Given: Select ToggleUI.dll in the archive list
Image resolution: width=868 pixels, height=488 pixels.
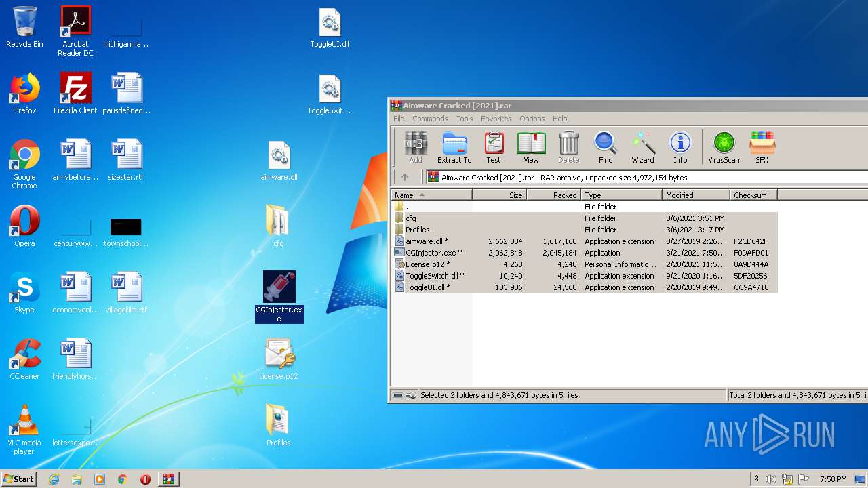Looking at the screenshot, I should [585, 287].
